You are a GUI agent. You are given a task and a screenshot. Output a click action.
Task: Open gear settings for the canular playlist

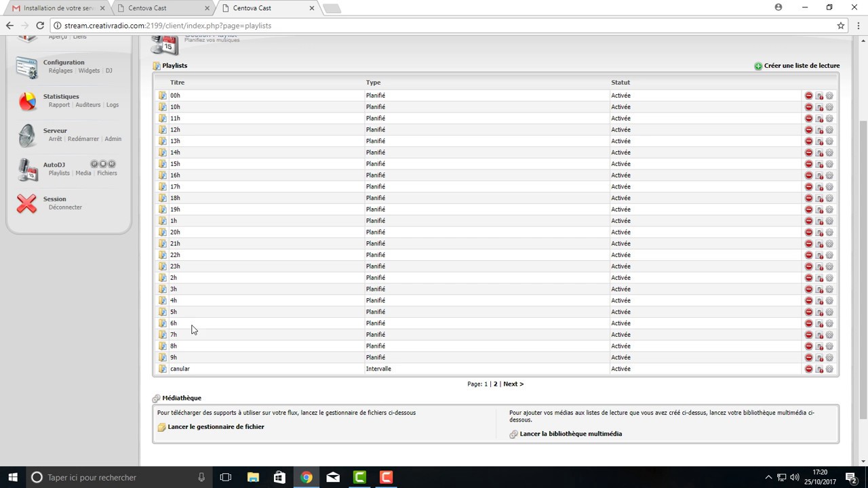point(829,369)
